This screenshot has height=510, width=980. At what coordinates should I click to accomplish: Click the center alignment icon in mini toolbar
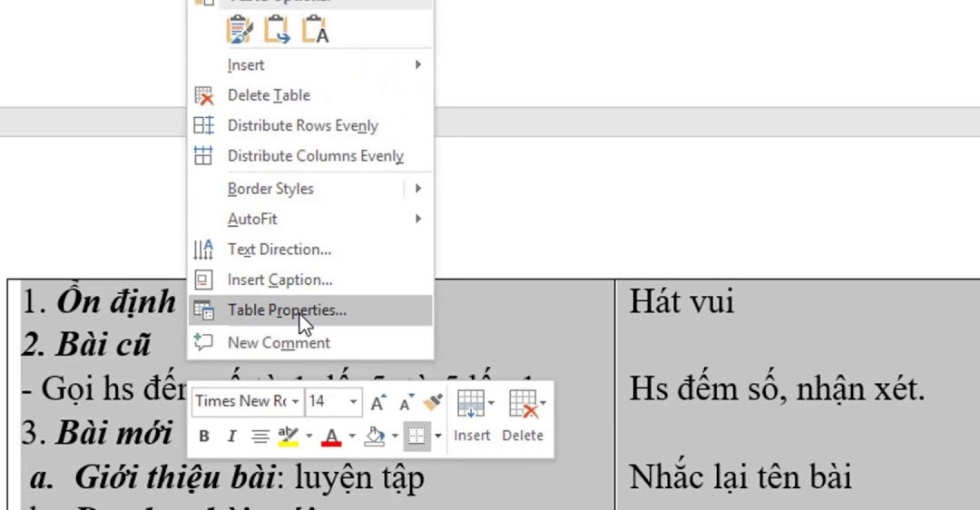260,436
